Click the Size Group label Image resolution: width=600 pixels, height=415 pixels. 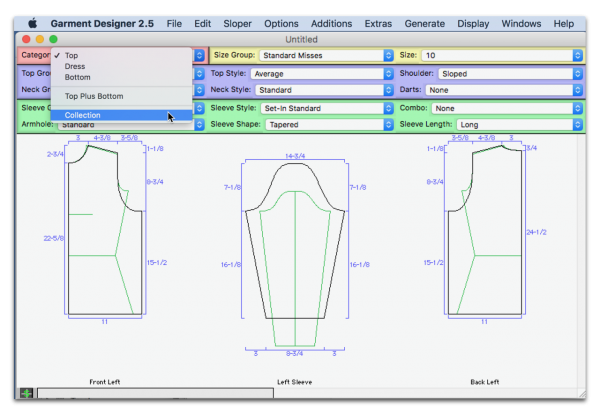(234, 55)
